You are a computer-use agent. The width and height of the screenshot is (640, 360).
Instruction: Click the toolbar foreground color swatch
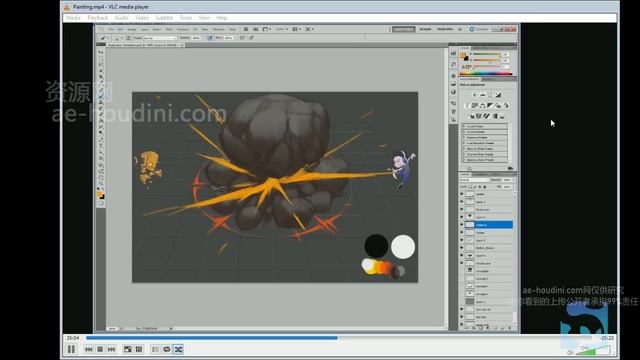coord(99,194)
